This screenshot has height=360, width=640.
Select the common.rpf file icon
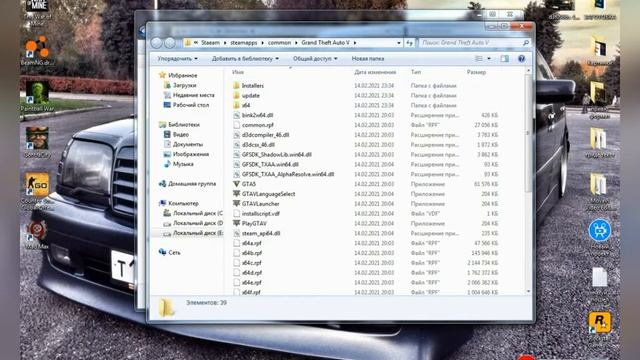(236, 125)
